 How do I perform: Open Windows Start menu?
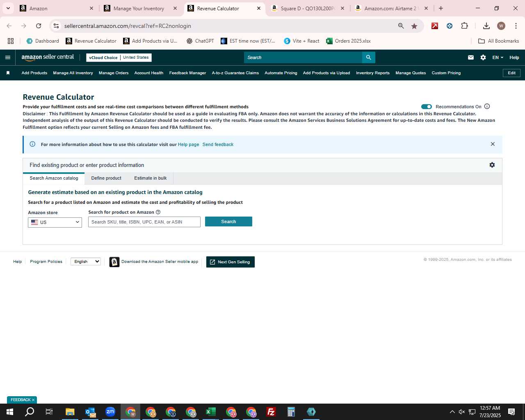click(x=10, y=412)
